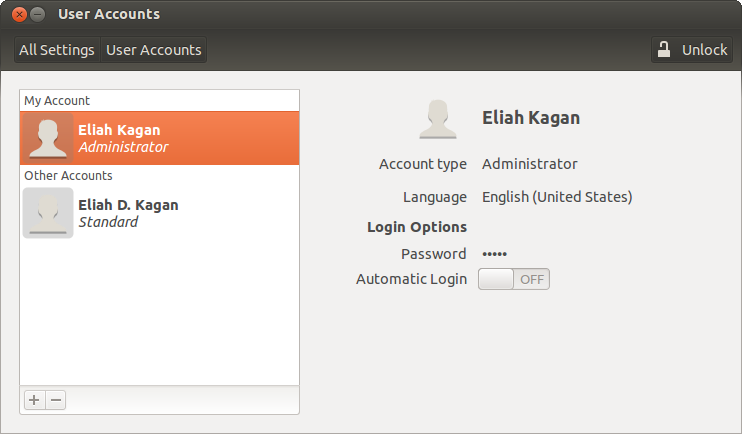Click the Unlock button label
Viewport: 742px width, 434px height.
point(704,50)
